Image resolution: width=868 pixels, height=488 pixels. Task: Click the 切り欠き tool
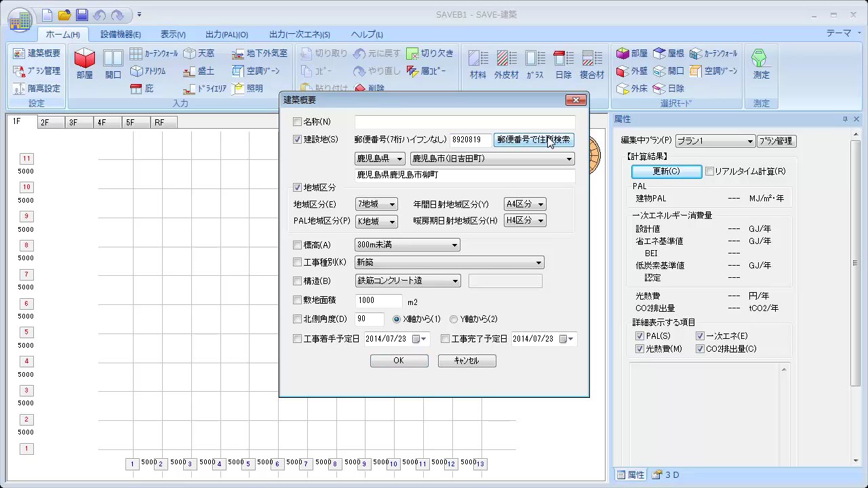click(x=430, y=53)
